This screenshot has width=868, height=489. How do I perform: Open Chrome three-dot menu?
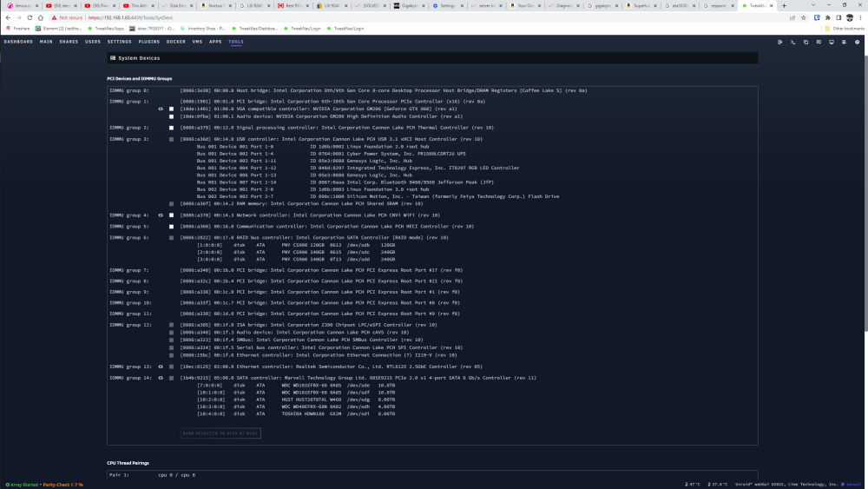861,17
